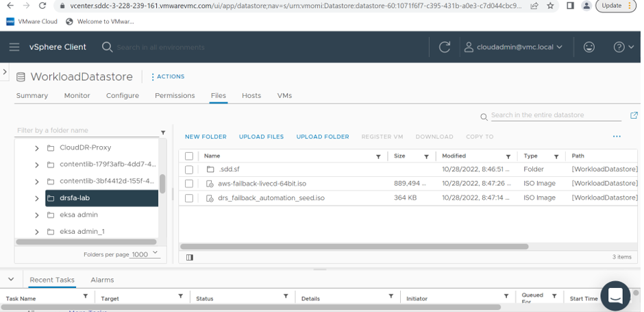Open the Folders per page dropdown

tap(145, 254)
